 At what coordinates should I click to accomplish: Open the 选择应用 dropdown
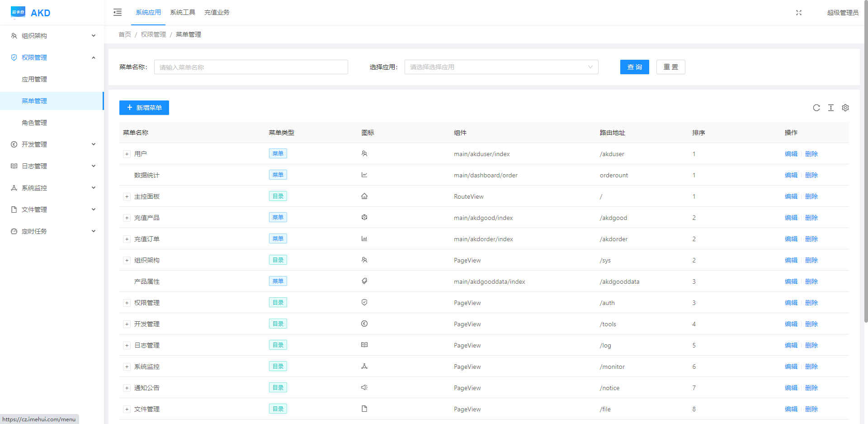tap(501, 67)
